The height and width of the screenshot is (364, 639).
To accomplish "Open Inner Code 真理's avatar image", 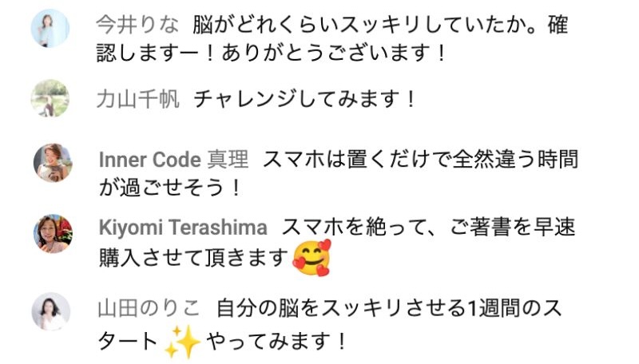I will pos(53,163).
